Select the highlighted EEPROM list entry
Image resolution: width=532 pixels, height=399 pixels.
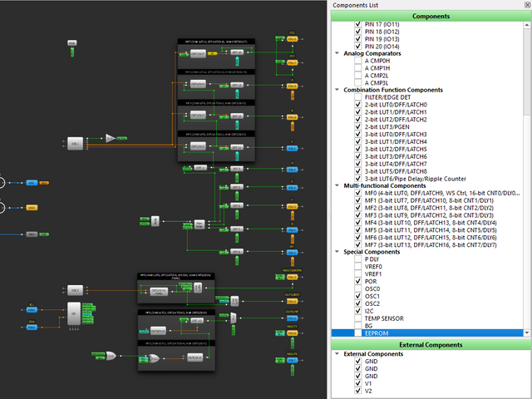[377, 333]
